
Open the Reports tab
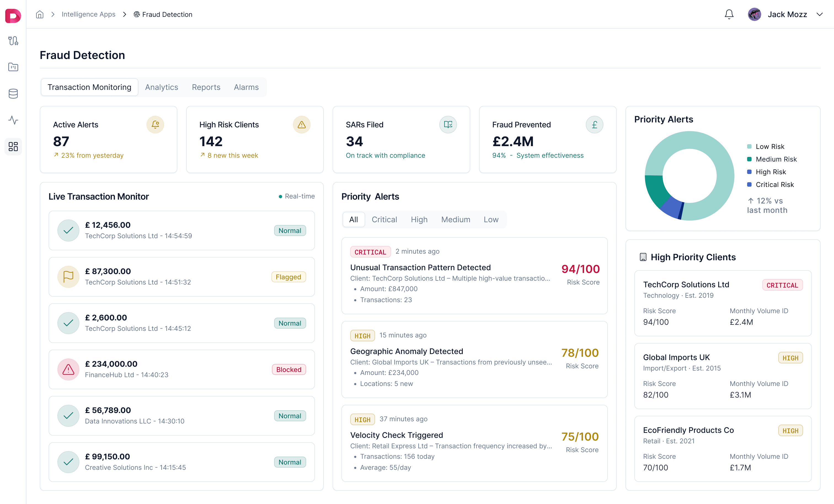[x=206, y=87]
